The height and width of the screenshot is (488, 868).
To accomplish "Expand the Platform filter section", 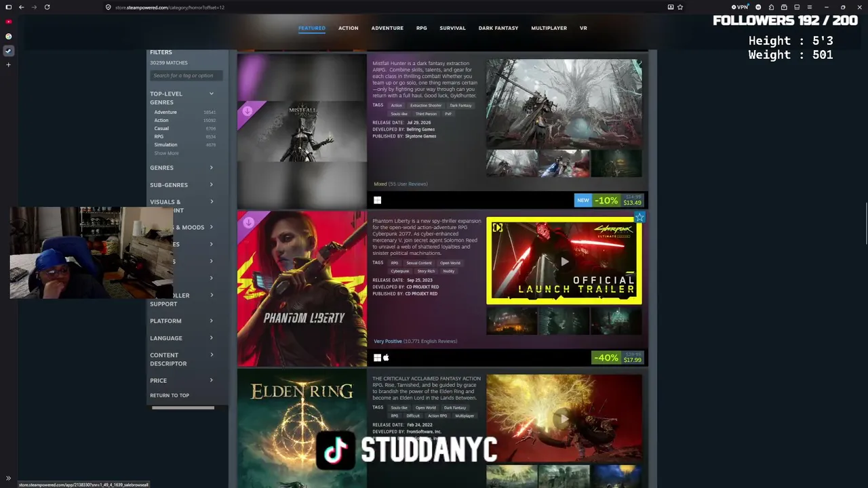I will point(182,321).
